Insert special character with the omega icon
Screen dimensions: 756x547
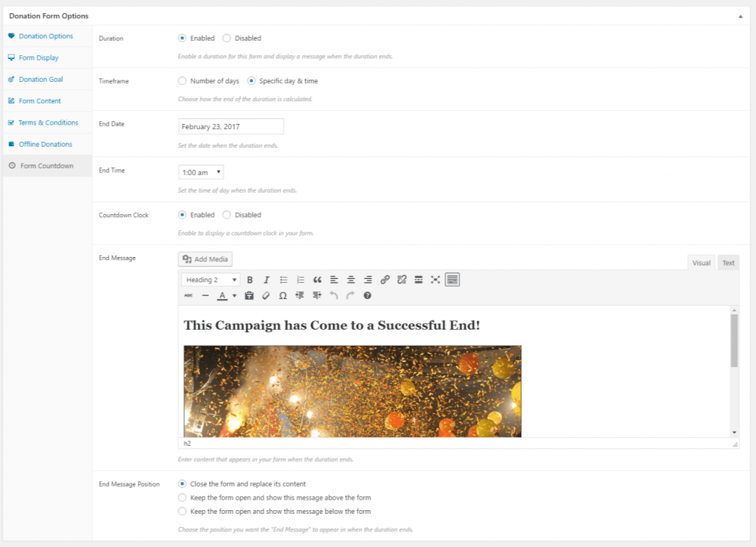point(283,296)
